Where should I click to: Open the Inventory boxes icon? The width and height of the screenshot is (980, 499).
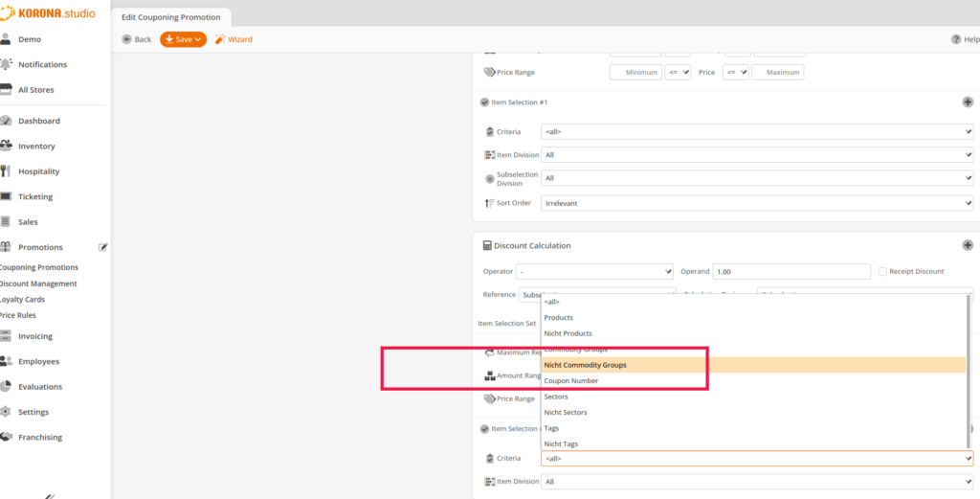point(6,146)
